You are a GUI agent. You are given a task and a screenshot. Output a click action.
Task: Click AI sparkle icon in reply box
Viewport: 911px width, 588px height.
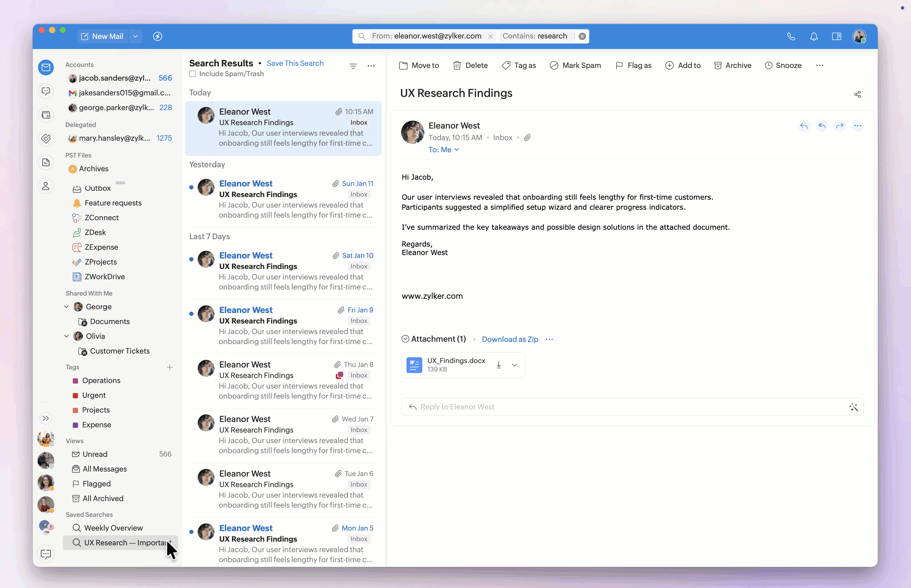click(x=853, y=407)
